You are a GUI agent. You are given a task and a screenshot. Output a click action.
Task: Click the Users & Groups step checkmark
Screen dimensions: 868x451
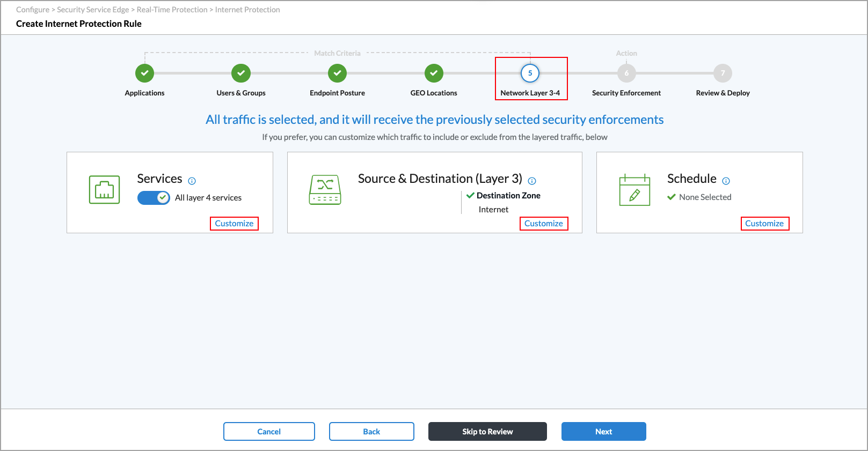click(241, 73)
